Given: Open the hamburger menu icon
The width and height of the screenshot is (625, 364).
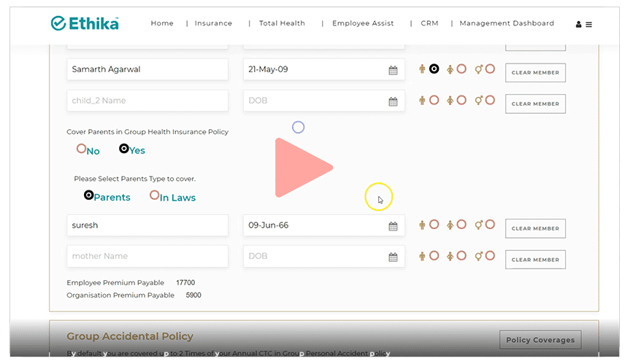Looking at the screenshot, I should pos(589,24).
